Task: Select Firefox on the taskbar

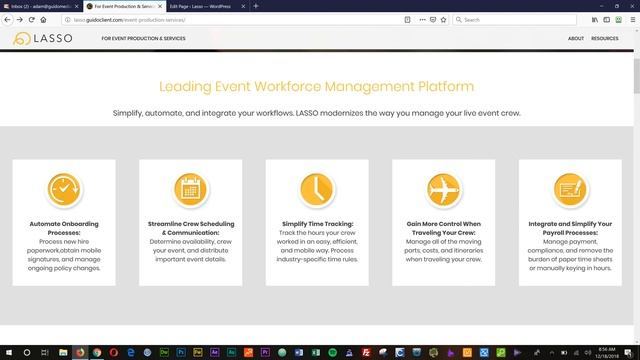Action: click(80, 352)
